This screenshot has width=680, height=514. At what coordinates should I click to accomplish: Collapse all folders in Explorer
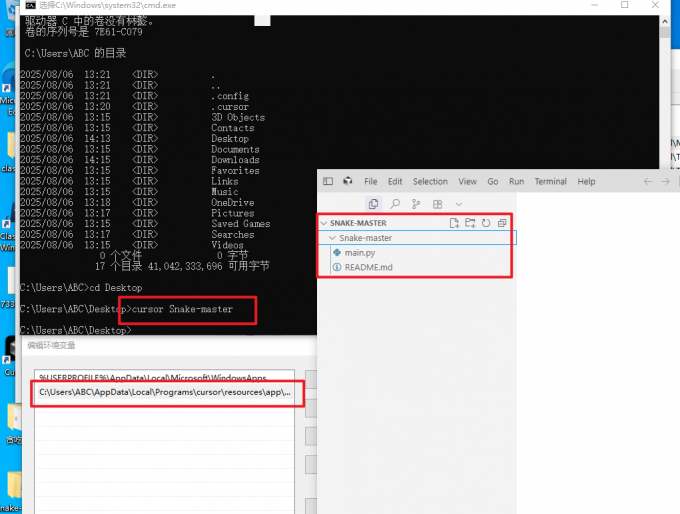[x=502, y=223]
